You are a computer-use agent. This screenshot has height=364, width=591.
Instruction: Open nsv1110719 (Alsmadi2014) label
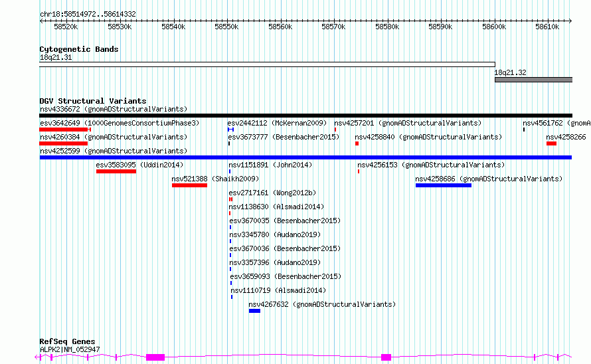[278, 291]
